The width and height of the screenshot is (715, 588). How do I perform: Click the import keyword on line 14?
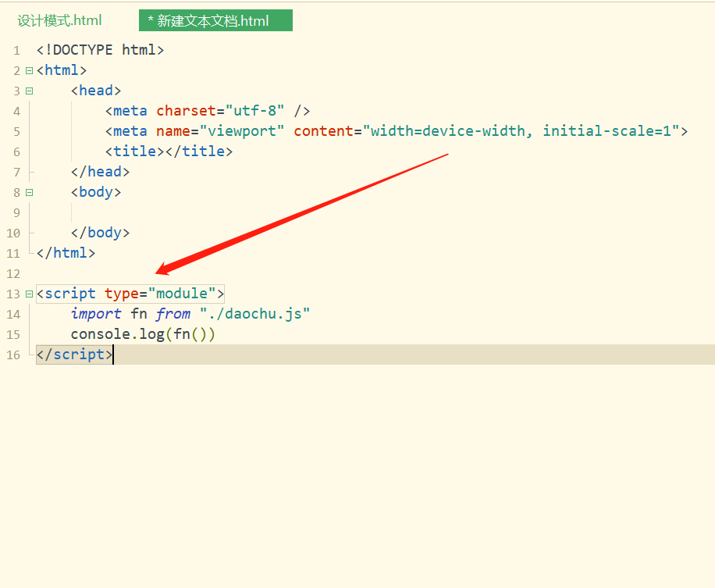(x=96, y=313)
